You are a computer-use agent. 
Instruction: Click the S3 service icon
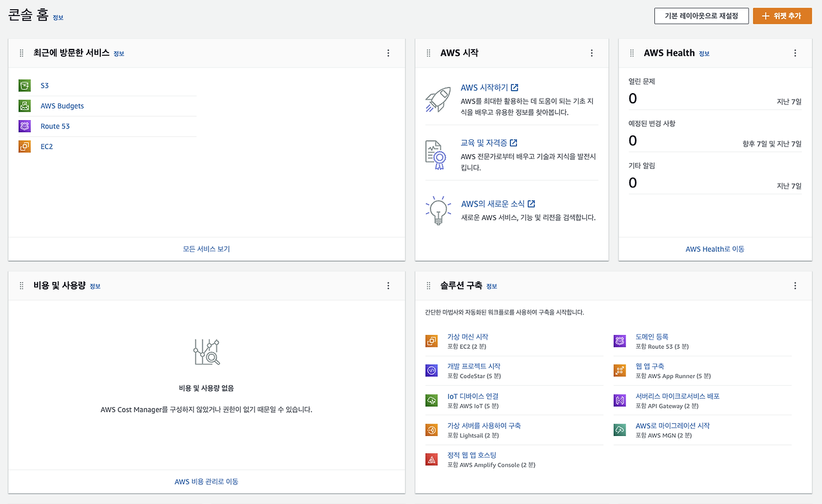click(25, 85)
